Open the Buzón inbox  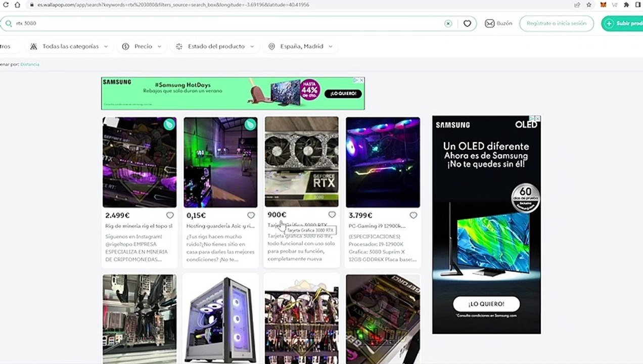point(498,23)
